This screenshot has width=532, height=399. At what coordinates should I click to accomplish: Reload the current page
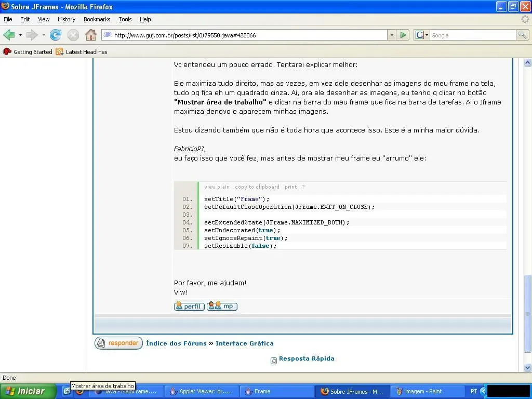pyautogui.click(x=56, y=35)
